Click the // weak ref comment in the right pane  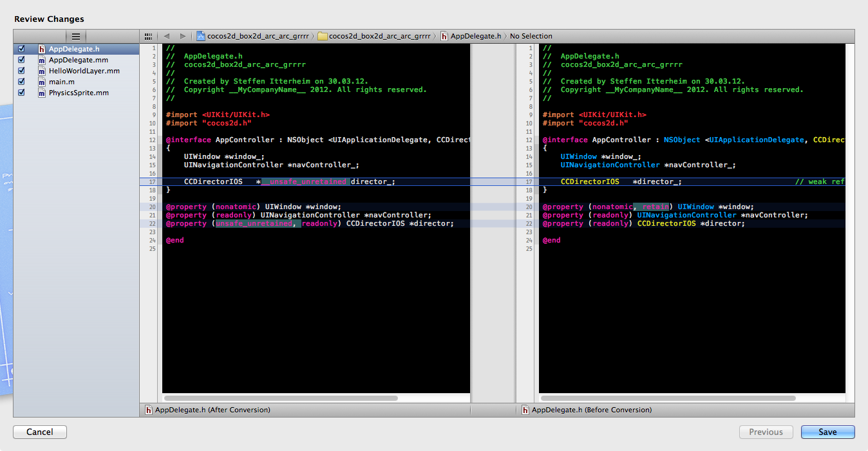(x=820, y=182)
